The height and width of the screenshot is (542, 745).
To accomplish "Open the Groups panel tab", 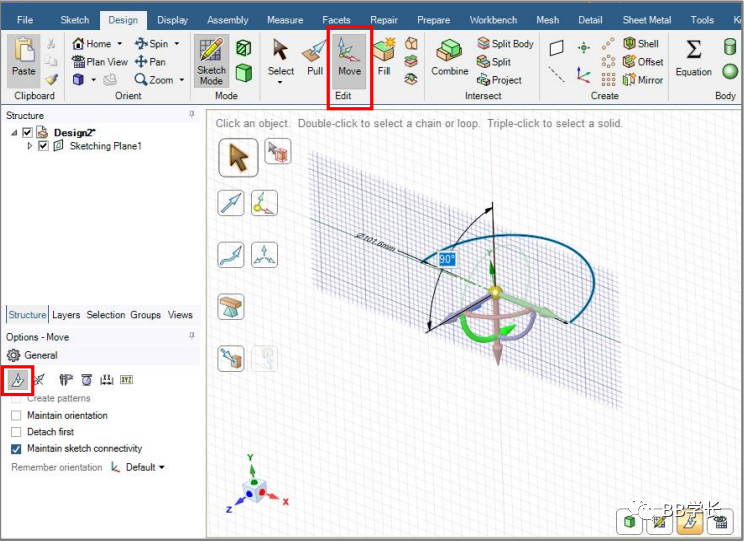I will (145, 315).
